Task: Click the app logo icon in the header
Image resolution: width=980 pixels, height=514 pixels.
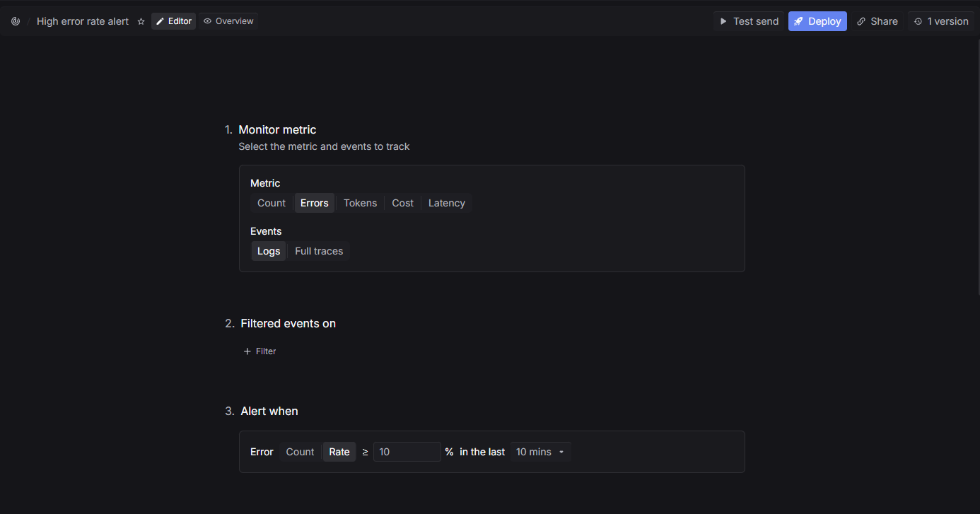Action: [16, 21]
